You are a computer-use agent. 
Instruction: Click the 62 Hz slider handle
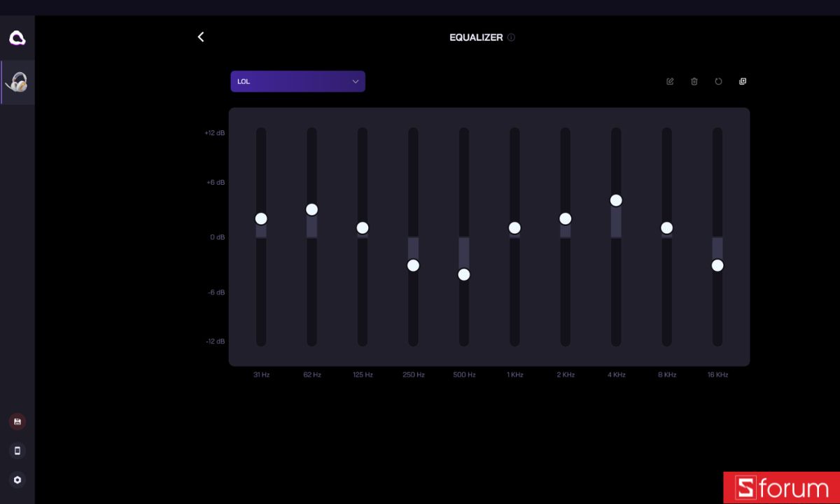click(x=312, y=209)
